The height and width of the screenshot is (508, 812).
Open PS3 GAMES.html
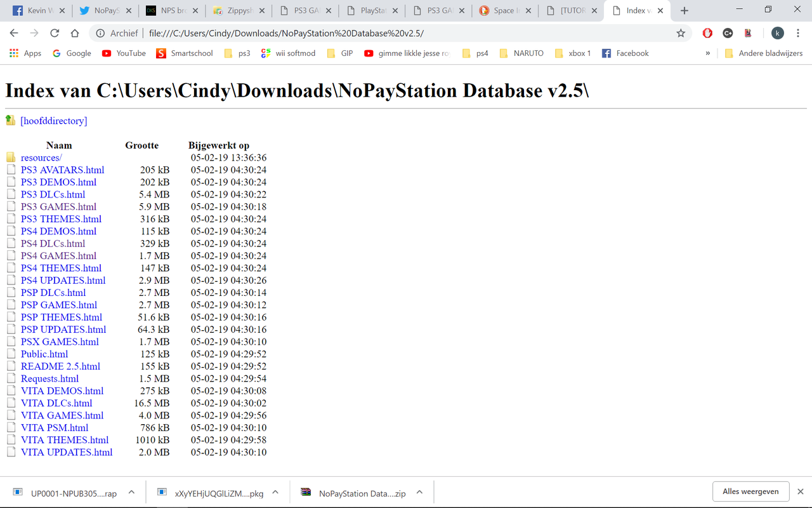click(58, 206)
